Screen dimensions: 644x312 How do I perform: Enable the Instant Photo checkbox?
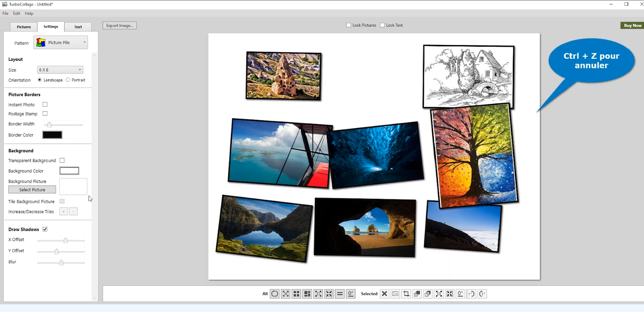[x=45, y=105]
